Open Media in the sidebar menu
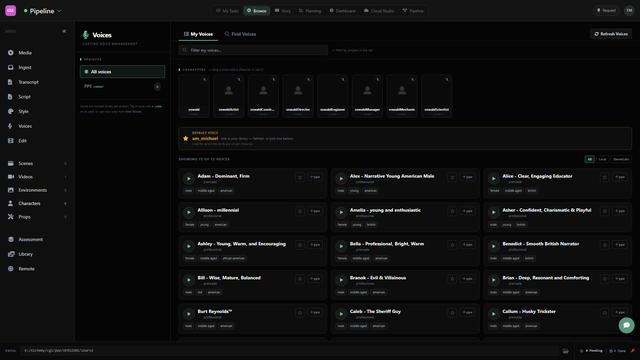The height and width of the screenshot is (360, 640). pyautogui.click(x=24, y=53)
